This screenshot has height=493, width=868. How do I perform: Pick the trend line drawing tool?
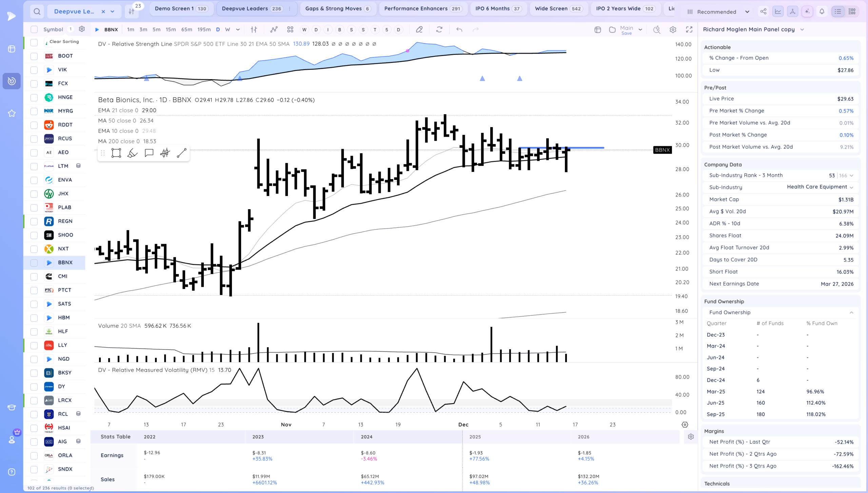[x=182, y=153]
